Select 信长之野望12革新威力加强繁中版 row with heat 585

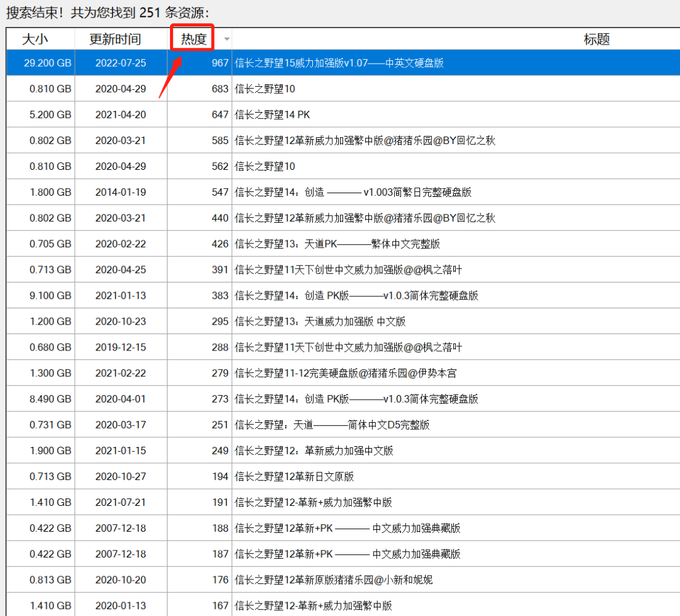[343, 140]
